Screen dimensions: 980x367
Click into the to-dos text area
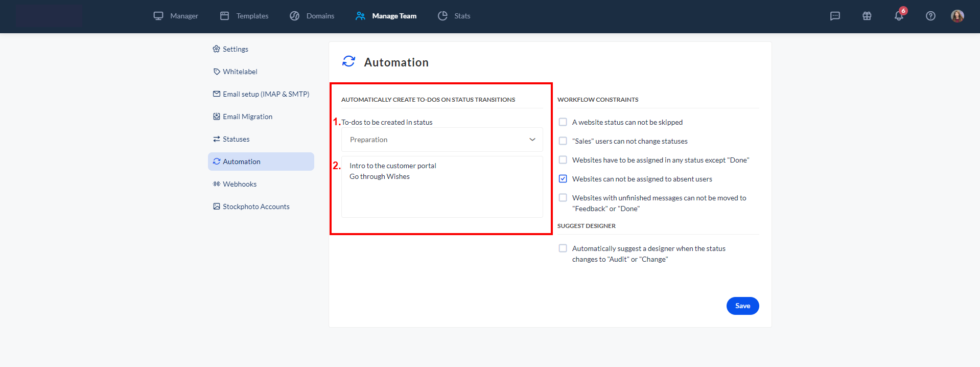[441, 194]
